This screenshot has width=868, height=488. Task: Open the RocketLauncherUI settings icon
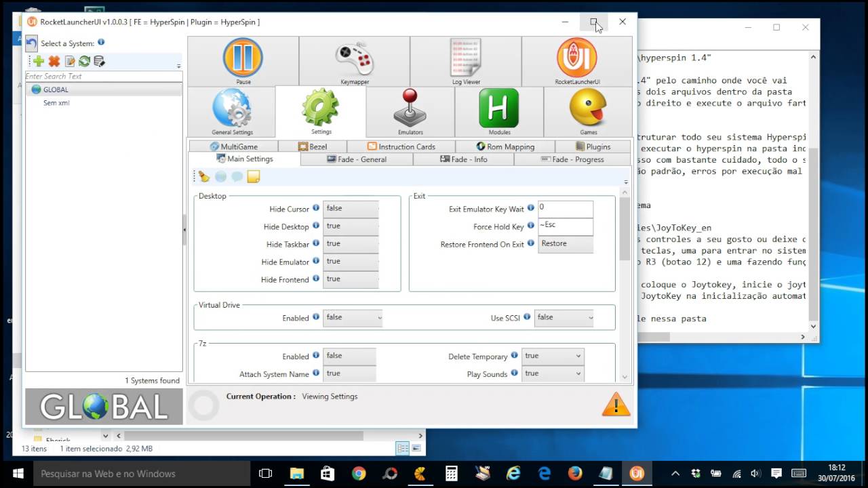[x=577, y=58]
